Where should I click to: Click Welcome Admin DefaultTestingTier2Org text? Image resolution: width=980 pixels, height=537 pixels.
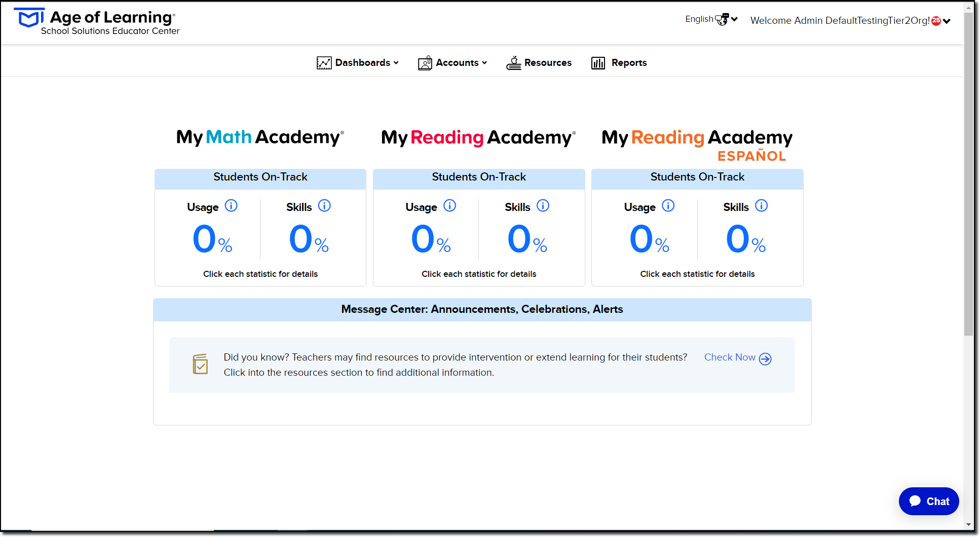[x=840, y=21]
